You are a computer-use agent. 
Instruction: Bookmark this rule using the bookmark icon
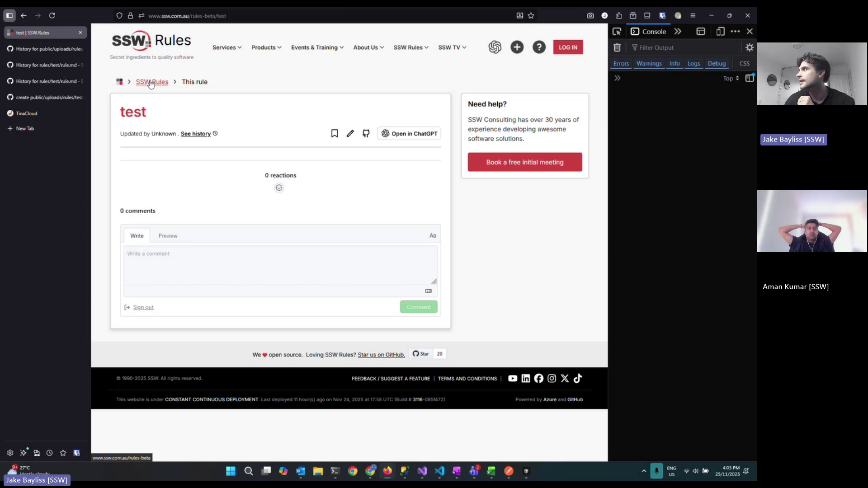(335, 133)
